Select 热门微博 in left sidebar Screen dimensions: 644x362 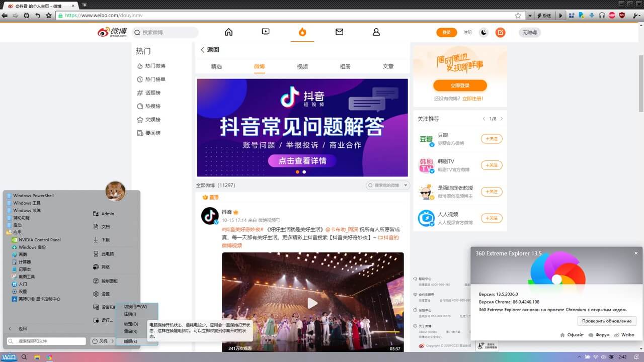(x=151, y=66)
